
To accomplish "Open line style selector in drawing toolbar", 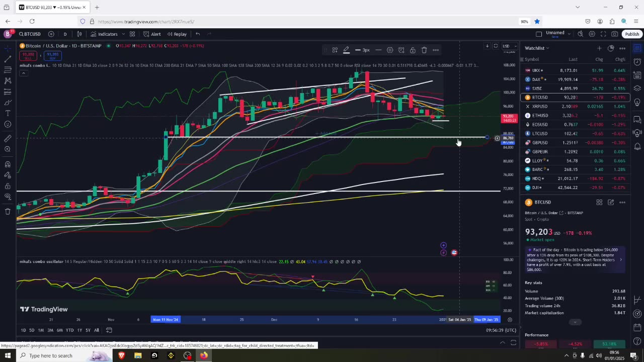I will (378, 50).
